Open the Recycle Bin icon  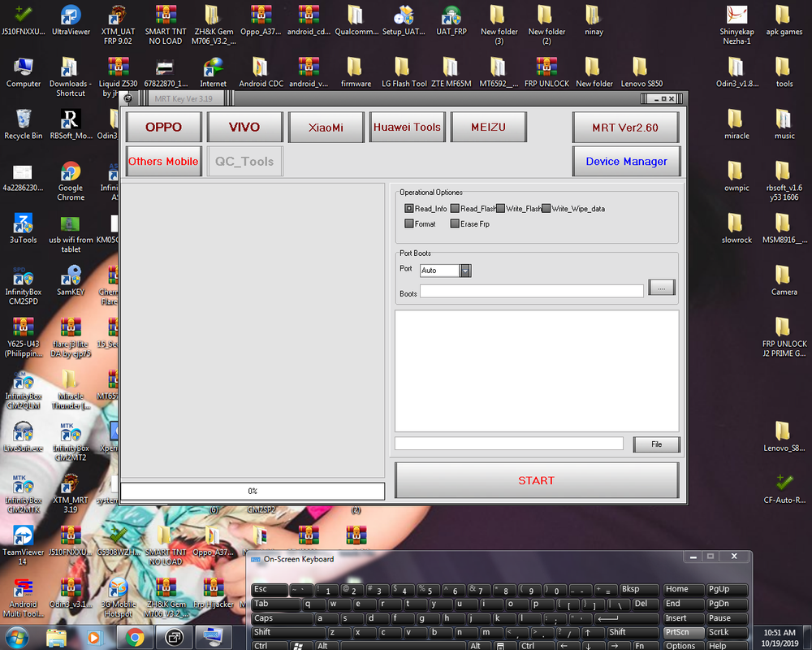coord(24,124)
